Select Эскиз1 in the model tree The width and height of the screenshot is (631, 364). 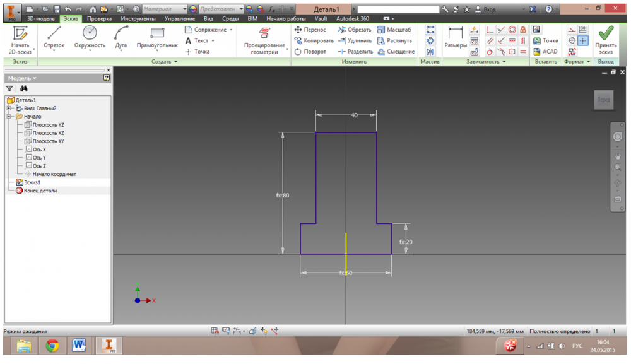click(32, 182)
